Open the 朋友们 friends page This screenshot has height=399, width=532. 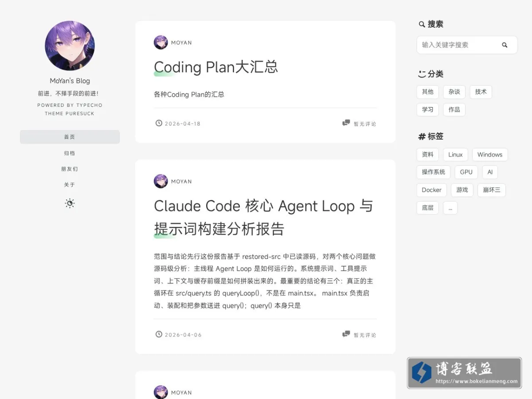[70, 169]
